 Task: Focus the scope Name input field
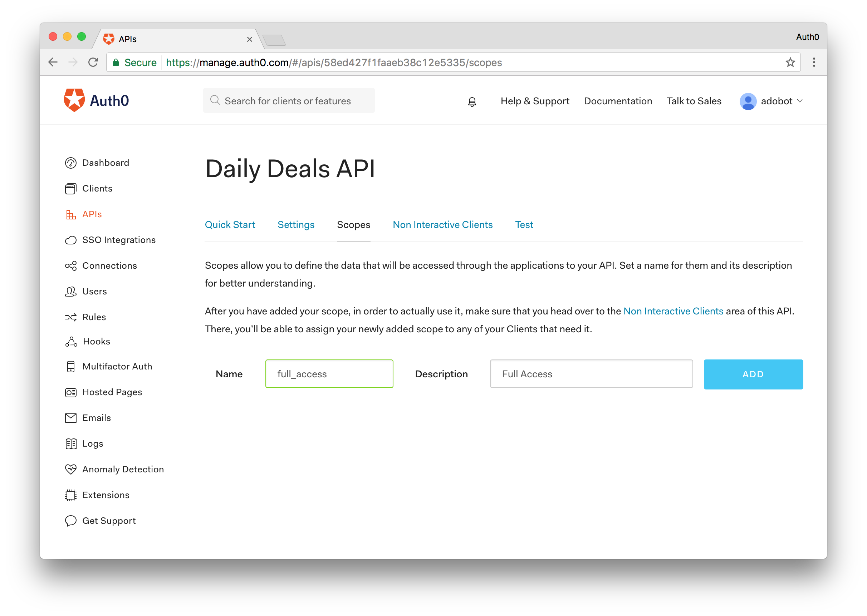[329, 374]
